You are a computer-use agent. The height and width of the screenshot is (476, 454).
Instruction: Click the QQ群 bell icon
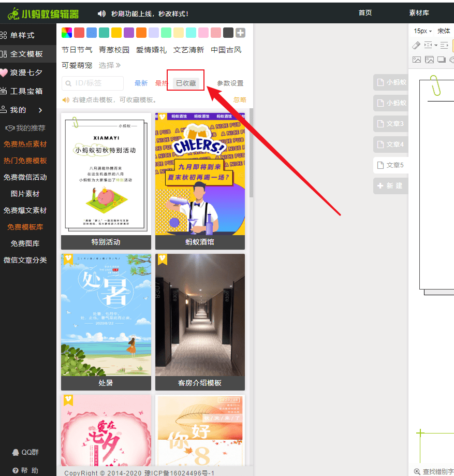tap(16, 452)
